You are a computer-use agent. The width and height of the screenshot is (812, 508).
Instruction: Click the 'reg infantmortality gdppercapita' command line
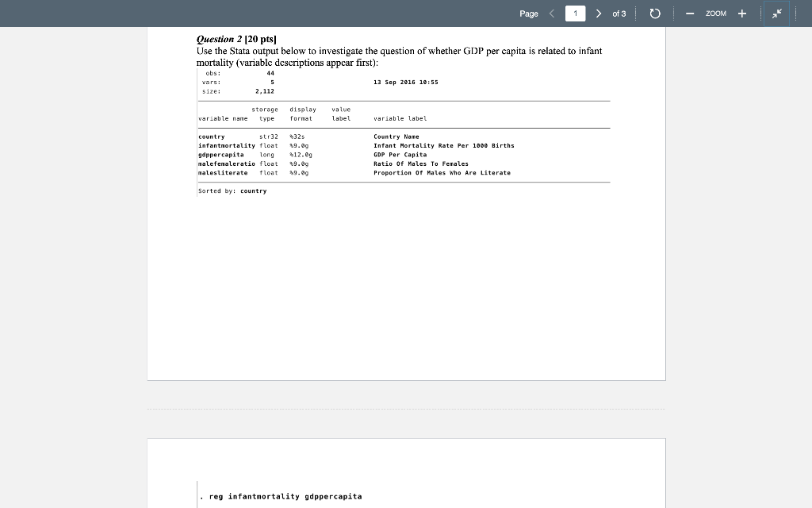click(x=282, y=495)
